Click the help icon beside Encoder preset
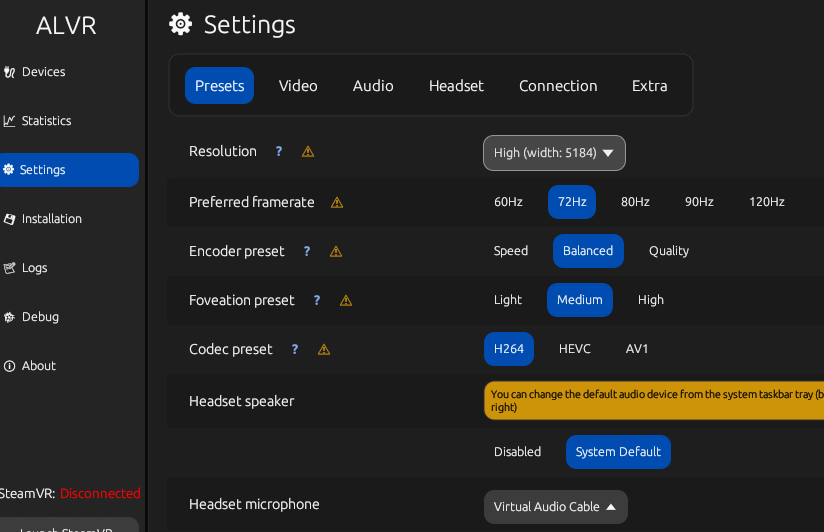Image resolution: width=824 pixels, height=532 pixels. pyautogui.click(x=307, y=252)
